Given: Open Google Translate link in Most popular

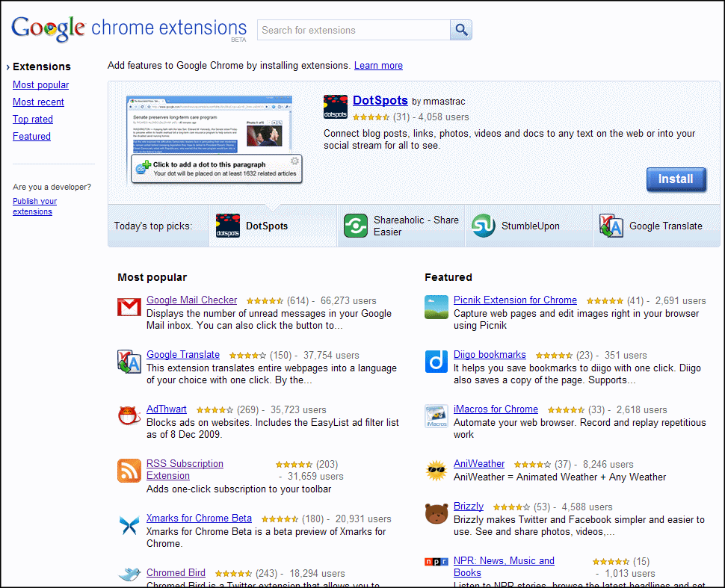Looking at the screenshot, I should [183, 355].
